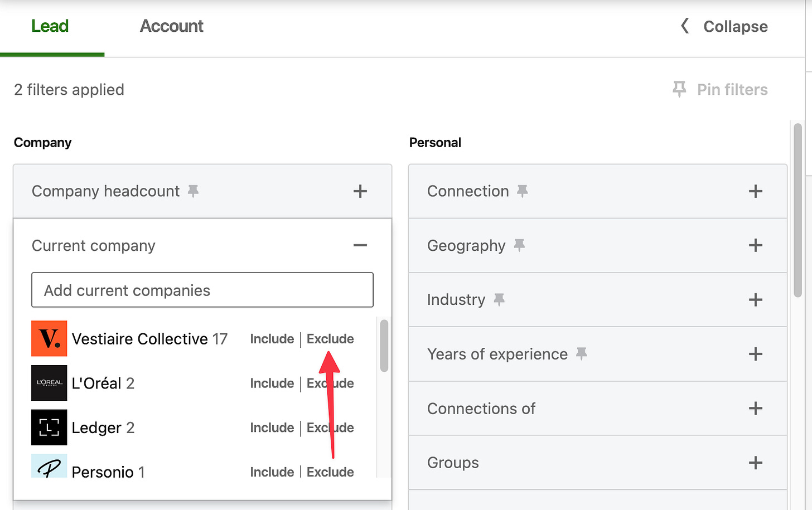Expand the Connections of filter
Screen dimensions: 812x510
[x=755, y=409]
